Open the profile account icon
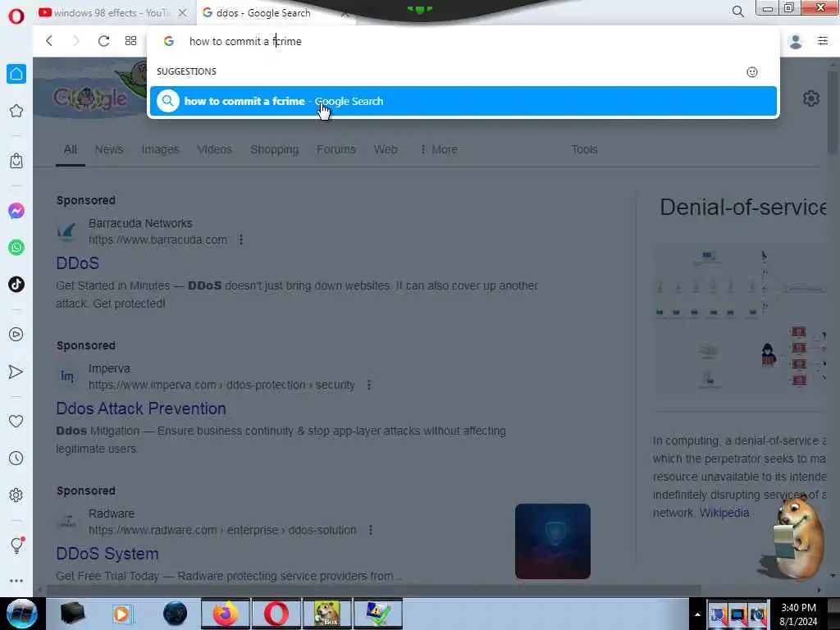This screenshot has width=840, height=630. coord(796,41)
